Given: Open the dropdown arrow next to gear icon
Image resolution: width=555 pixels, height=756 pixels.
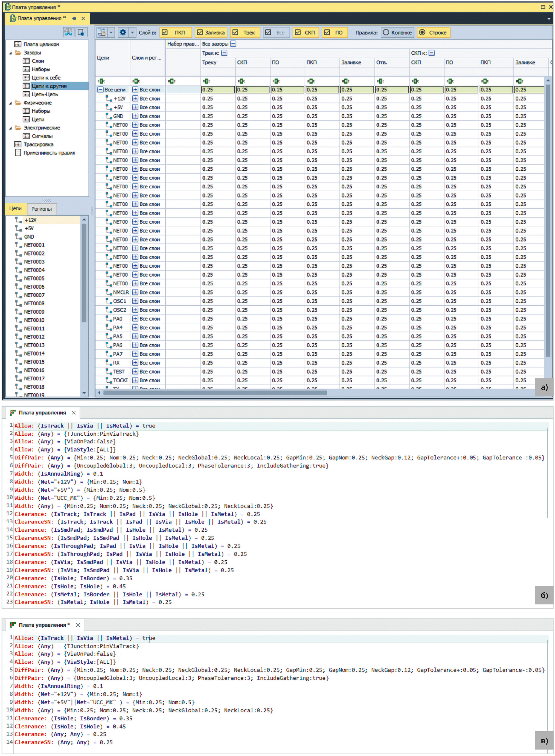Looking at the screenshot, I should click(132, 32).
